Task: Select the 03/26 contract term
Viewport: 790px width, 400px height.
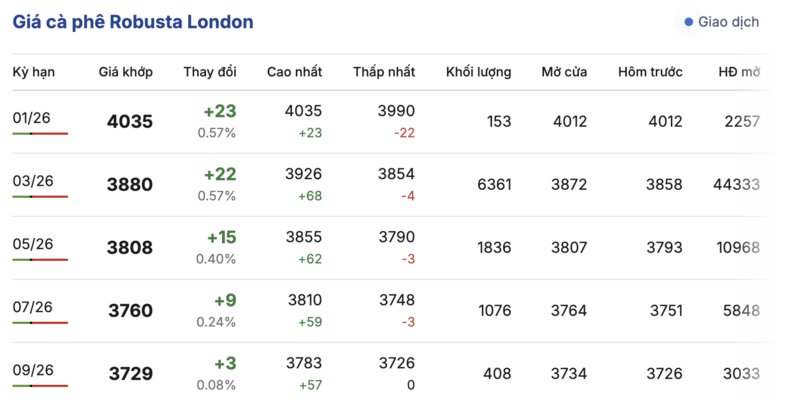Action: pyautogui.click(x=33, y=181)
